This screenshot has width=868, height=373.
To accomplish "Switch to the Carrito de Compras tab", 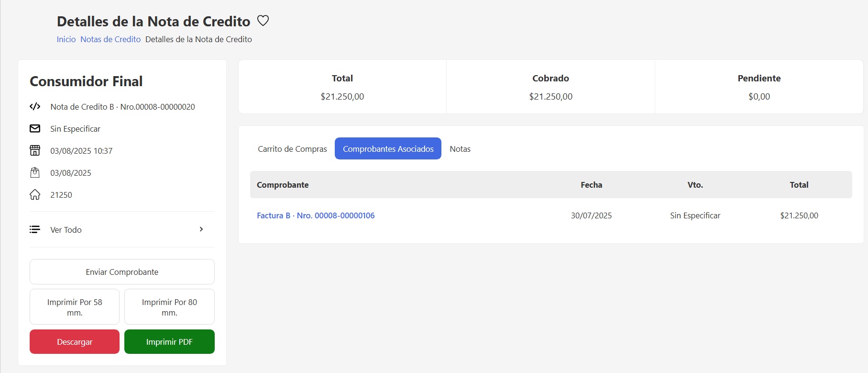I will [x=292, y=149].
